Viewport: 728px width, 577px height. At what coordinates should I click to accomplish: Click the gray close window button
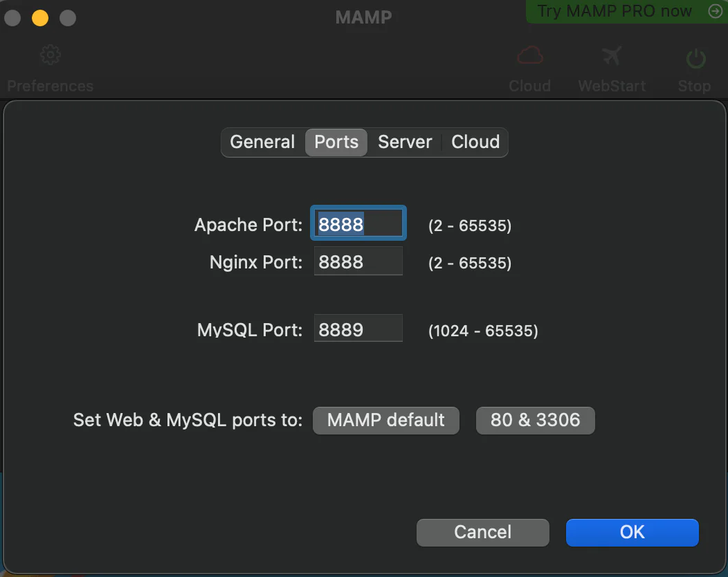(12, 18)
